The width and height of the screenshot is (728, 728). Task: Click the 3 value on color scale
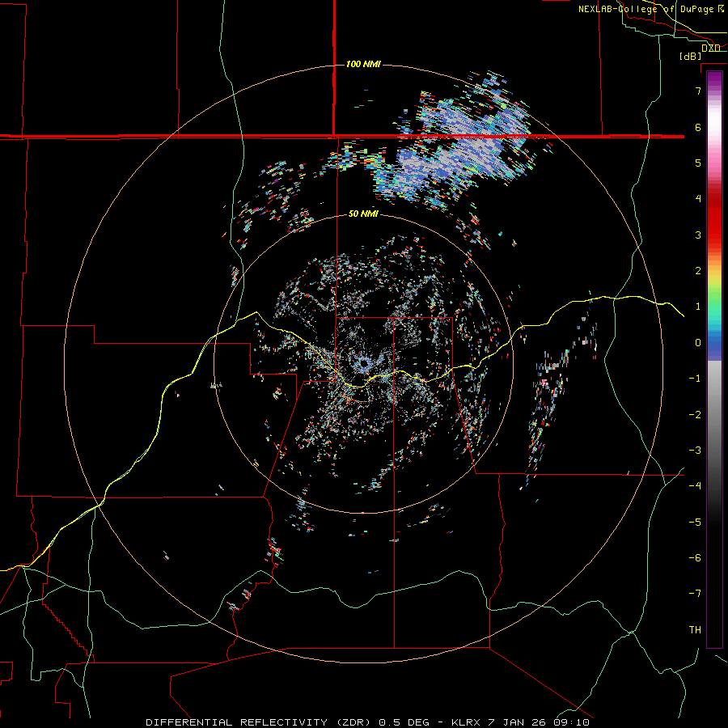tap(698, 235)
